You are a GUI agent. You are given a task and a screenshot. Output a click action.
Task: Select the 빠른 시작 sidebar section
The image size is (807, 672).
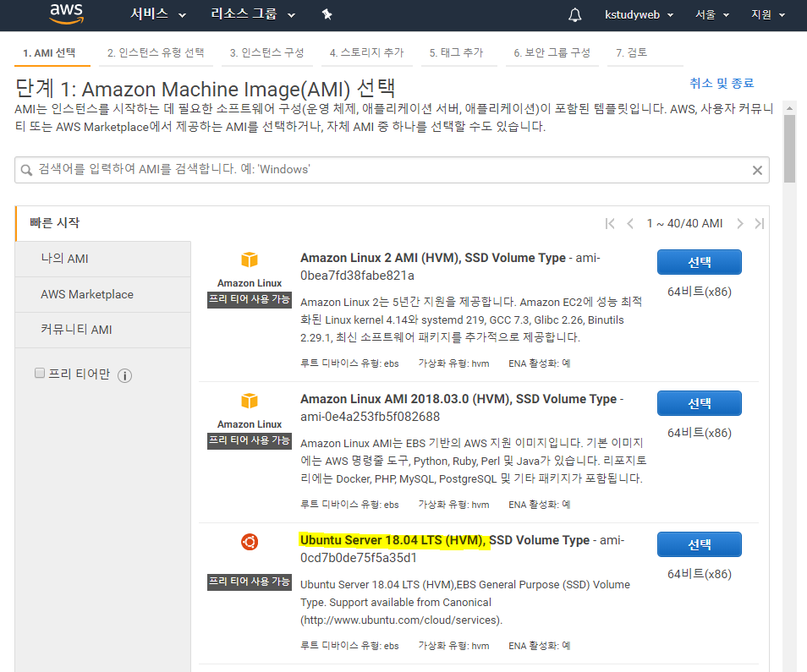click(54, 222)
